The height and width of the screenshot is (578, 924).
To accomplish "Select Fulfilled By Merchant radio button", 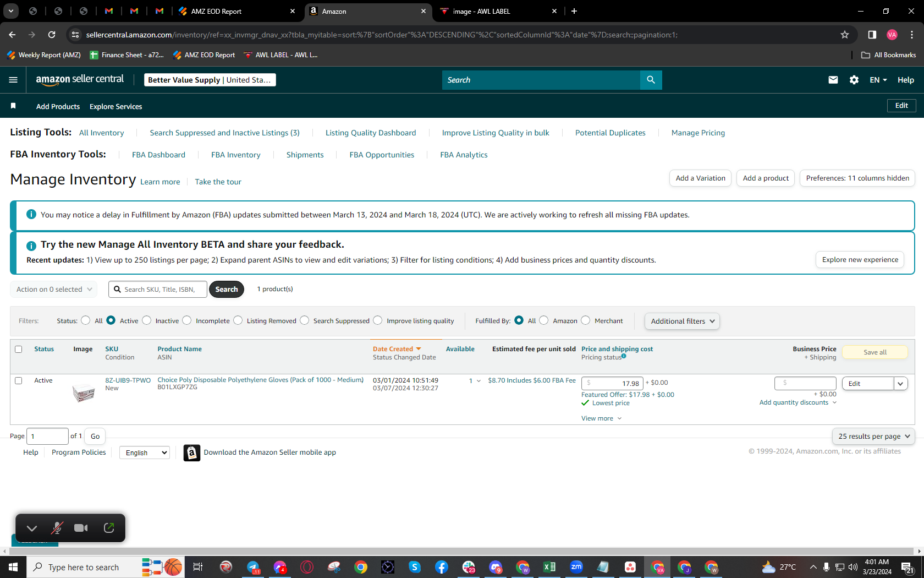I will [586, 320].
